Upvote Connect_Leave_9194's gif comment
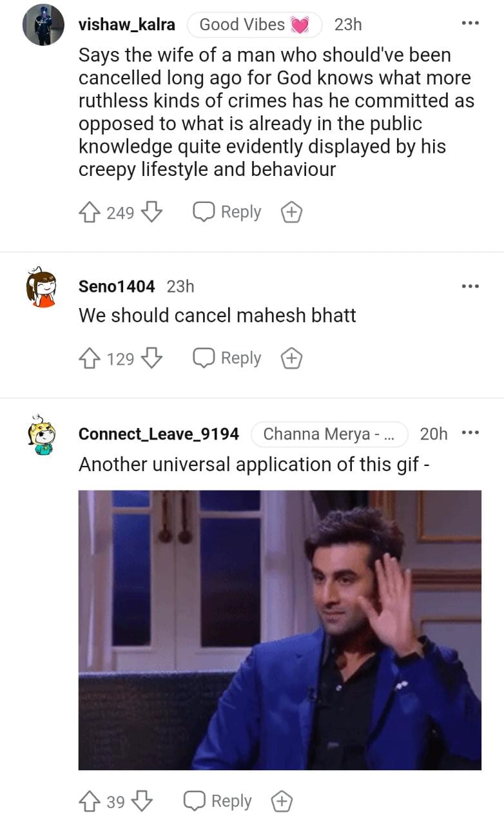Screen dimensions: 504x825 pos(88,801)
